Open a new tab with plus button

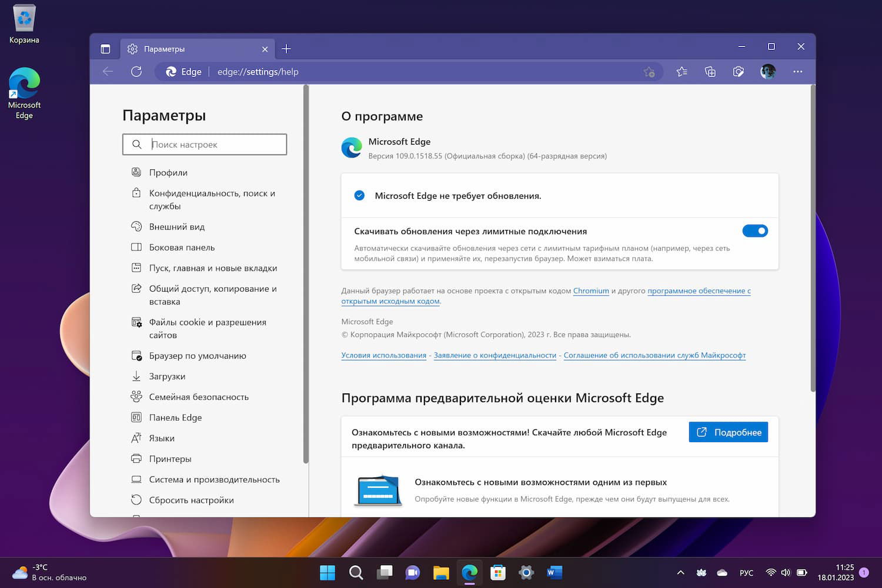coord(286,49)
